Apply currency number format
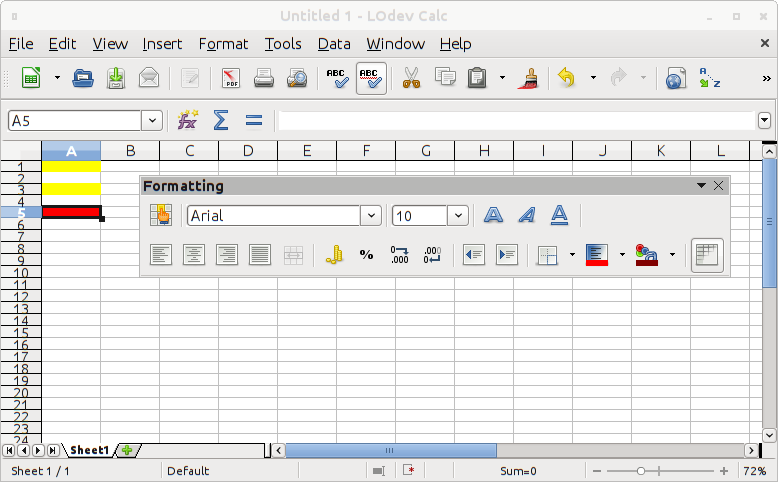778x482 pixels. click(x=334, y=255)
